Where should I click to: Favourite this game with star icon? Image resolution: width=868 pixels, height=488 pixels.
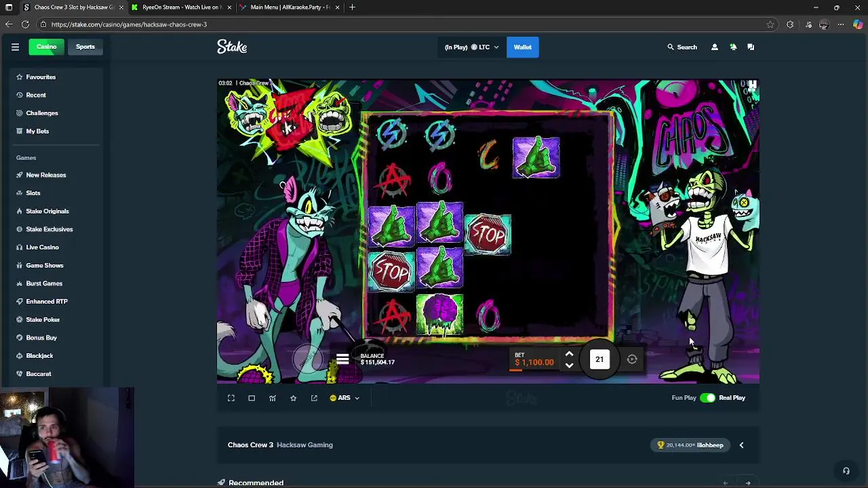(293, 398)
